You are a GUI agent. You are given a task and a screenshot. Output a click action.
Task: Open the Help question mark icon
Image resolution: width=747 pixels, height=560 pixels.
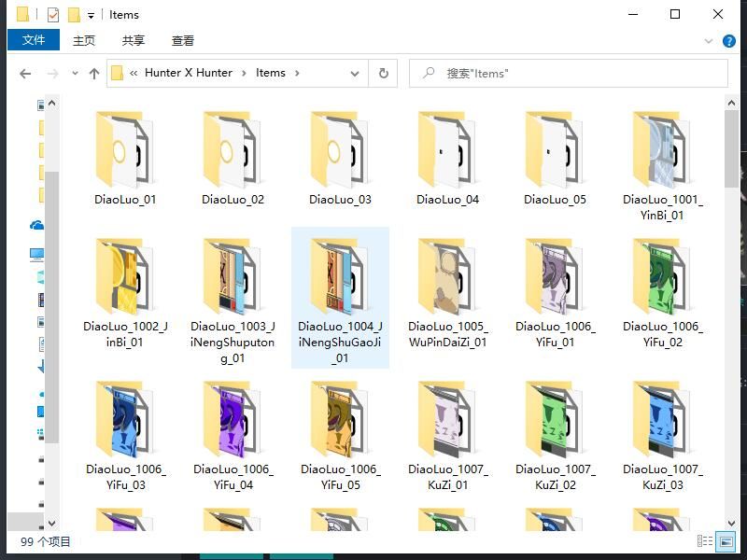pyautogui.click(x=729, y=41)
